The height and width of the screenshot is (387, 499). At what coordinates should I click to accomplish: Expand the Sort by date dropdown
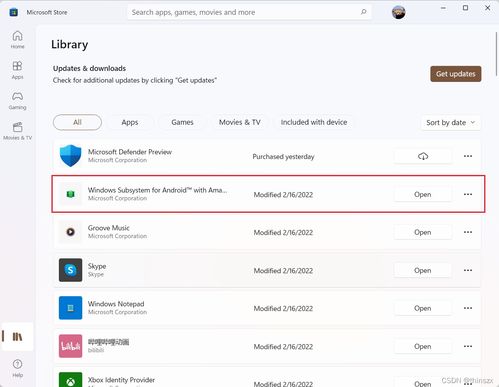(450, 123)
